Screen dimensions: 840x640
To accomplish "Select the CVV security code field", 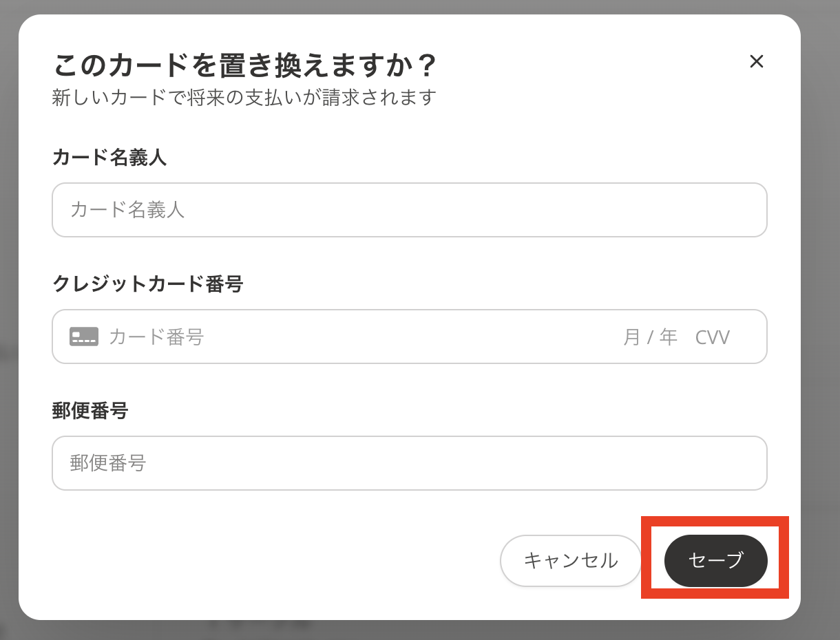I will (x=712, y=337).
